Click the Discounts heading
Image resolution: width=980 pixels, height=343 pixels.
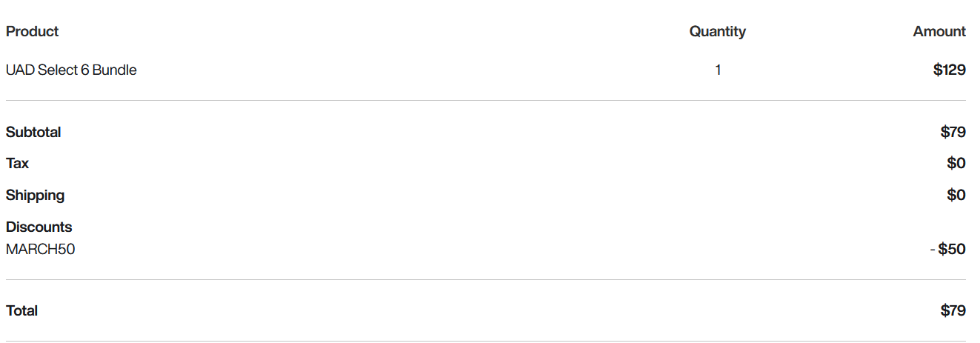[39, 227]
